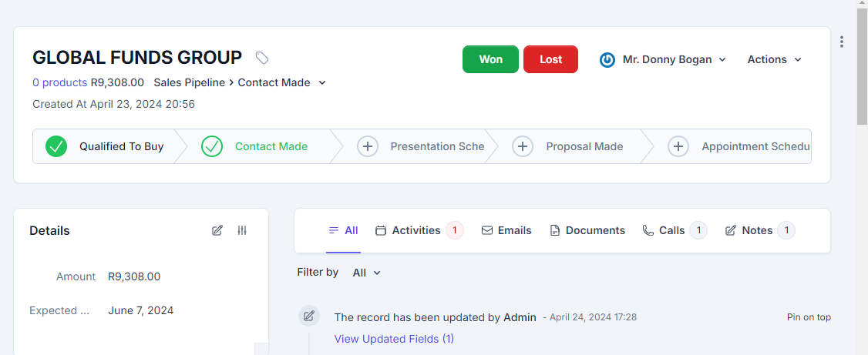Click the tag icon beside deal name
The image size is (868, 355).
coord(262,58)
